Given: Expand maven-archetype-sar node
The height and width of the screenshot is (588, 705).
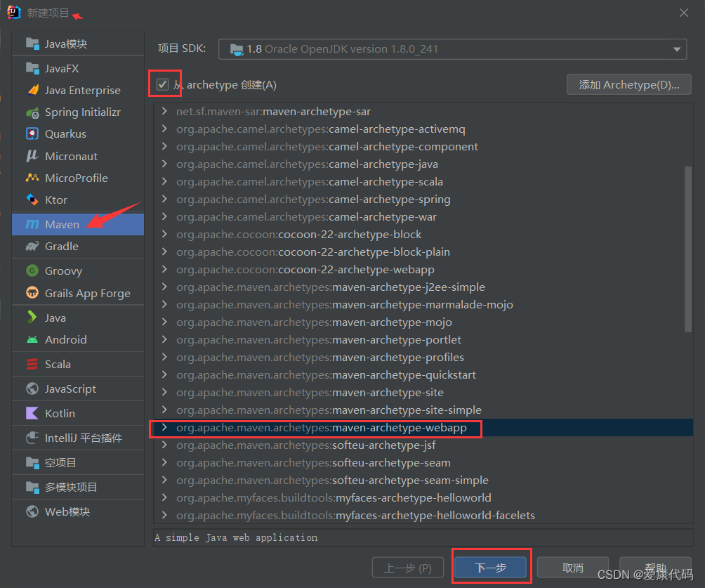Looking at the screenshot, I should pyautogui.click(x=164, y=111).
